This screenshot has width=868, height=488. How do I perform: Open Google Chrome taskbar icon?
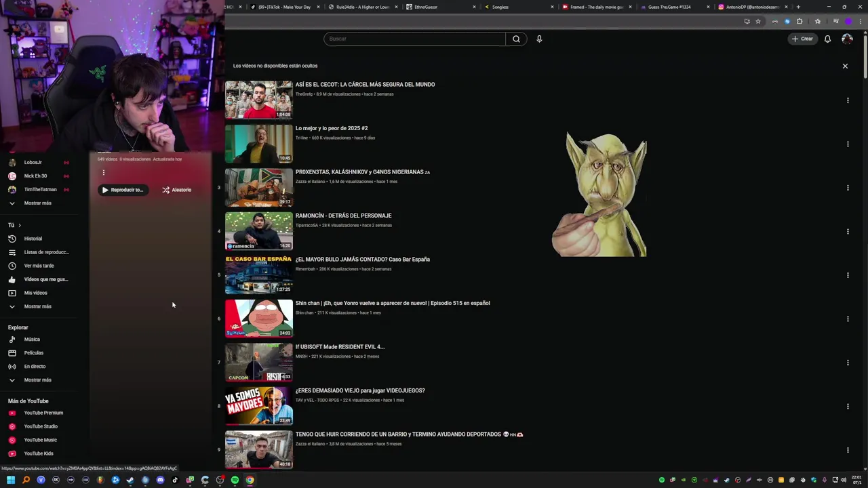(x=250, y=480)
